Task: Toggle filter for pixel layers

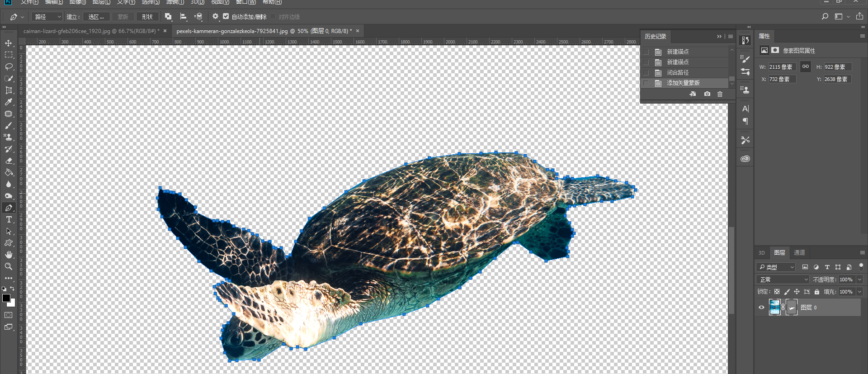Action: 805,267
